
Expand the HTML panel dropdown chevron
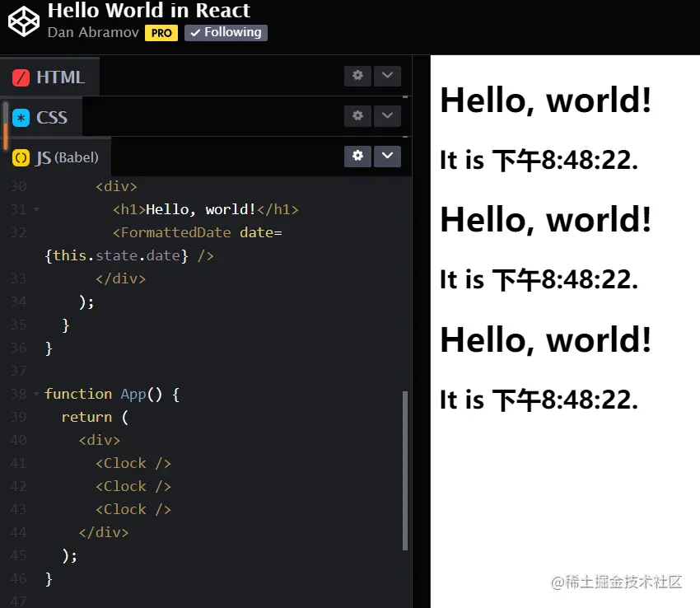tap(387, 75)
